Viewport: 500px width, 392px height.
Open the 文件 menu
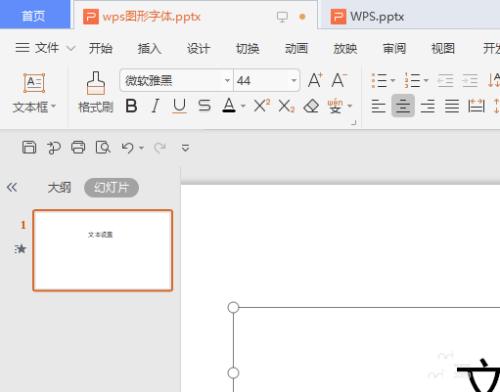pyautogui.click(x=47, y=48)
